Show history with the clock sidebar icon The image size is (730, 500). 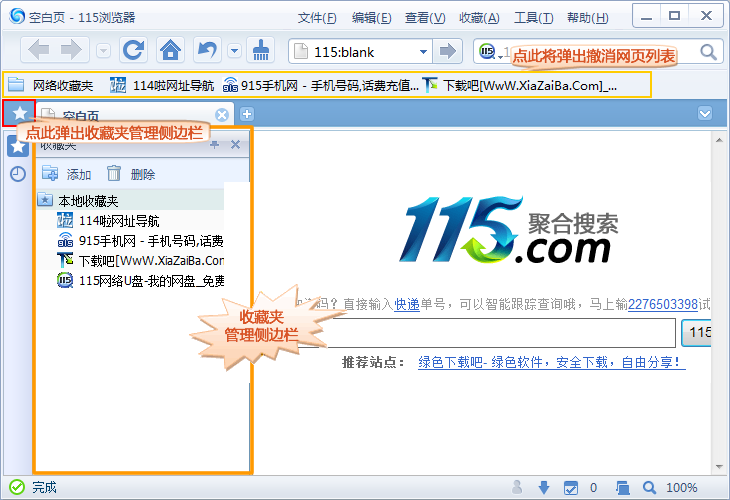click(18, 174)
